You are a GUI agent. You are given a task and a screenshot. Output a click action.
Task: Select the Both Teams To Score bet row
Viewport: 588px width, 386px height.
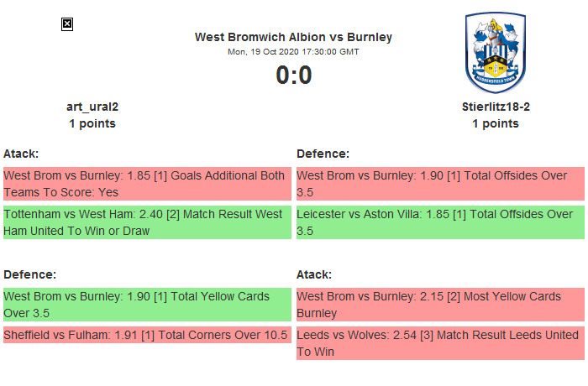coord(147,184)
